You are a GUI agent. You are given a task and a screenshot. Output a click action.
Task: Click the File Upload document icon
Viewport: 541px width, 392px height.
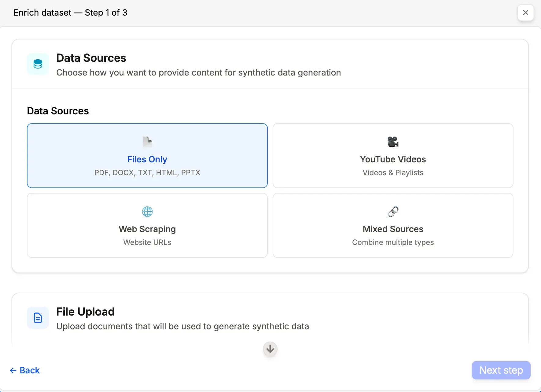(x=38, y=318)
